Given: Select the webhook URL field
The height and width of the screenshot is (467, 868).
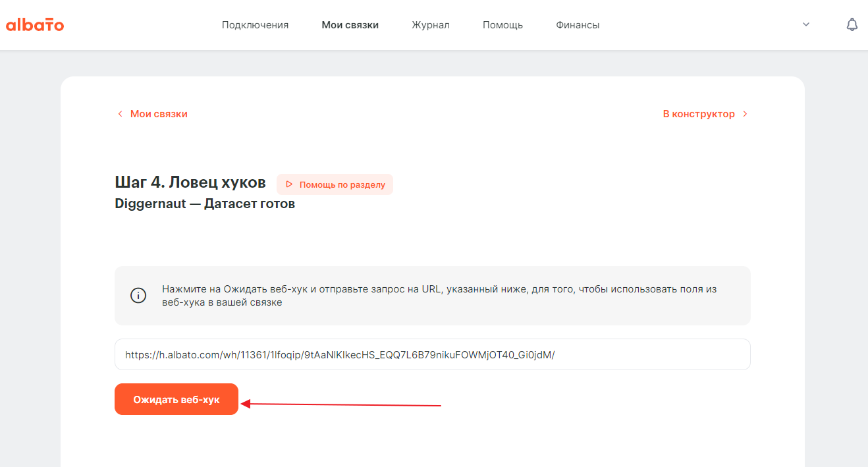Looking at the screenshot, I should point(433,354).
